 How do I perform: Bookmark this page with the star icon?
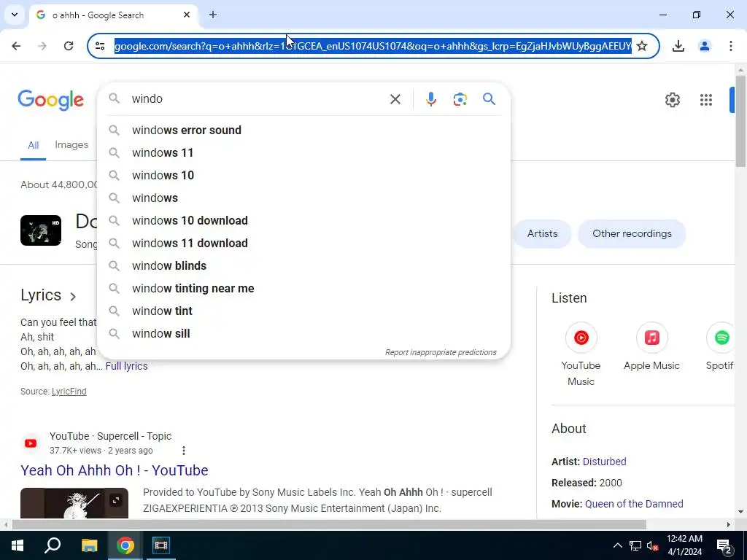642,46
